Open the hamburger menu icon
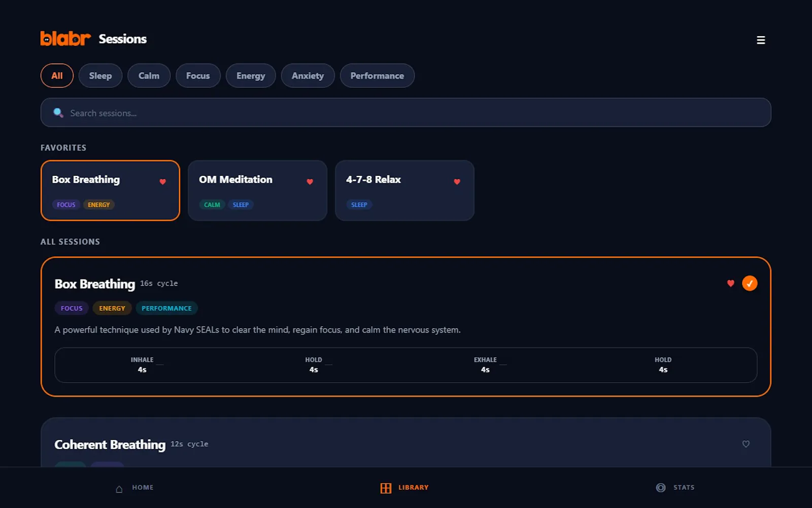812x508 pixels. point(761,40)
